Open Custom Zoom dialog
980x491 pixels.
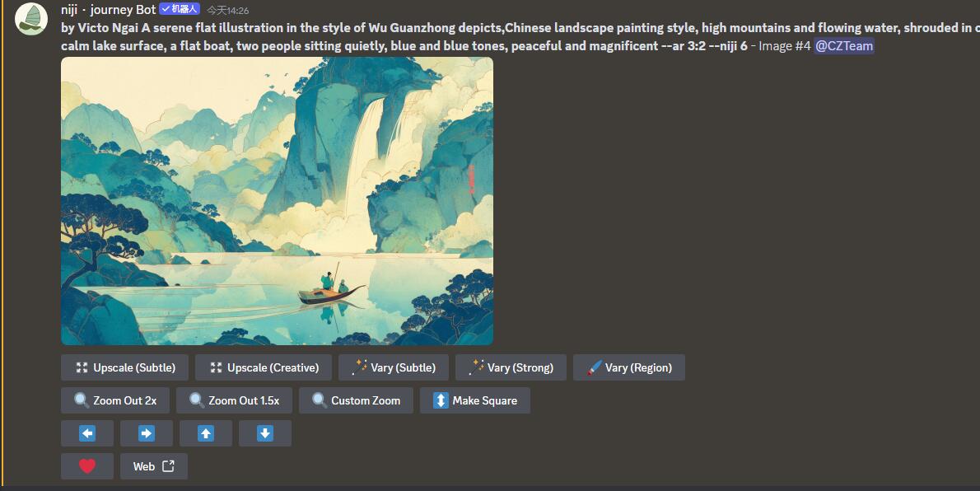click(x=356, y=400)
